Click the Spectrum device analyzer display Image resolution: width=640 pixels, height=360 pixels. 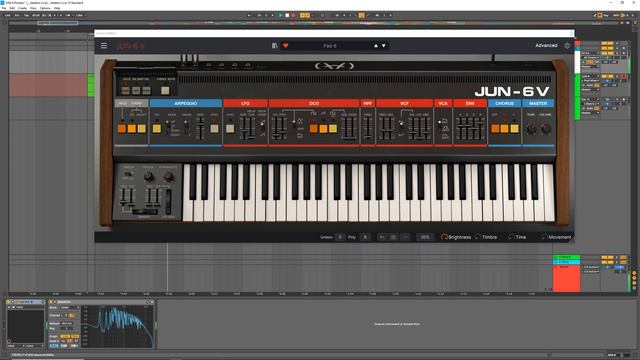point(117,326)
